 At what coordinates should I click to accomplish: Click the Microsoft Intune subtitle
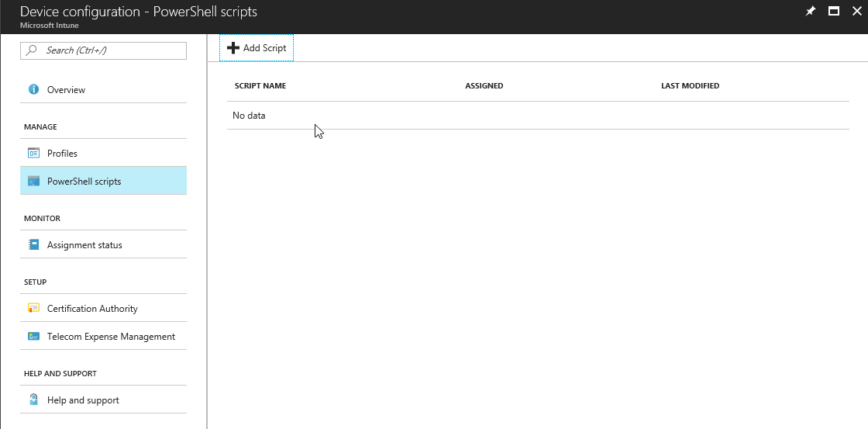point(50,26)
